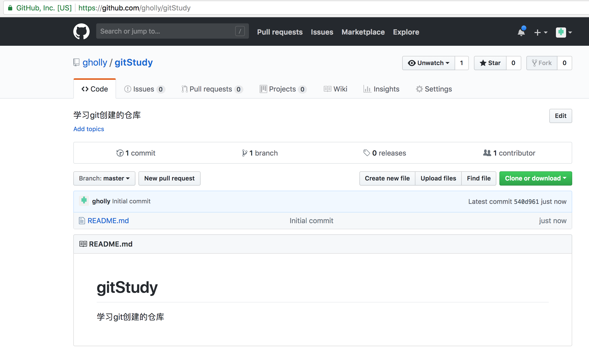This screenshot has width=589, height=364.
Task: Click Create new file
Action: coord(387,178)
